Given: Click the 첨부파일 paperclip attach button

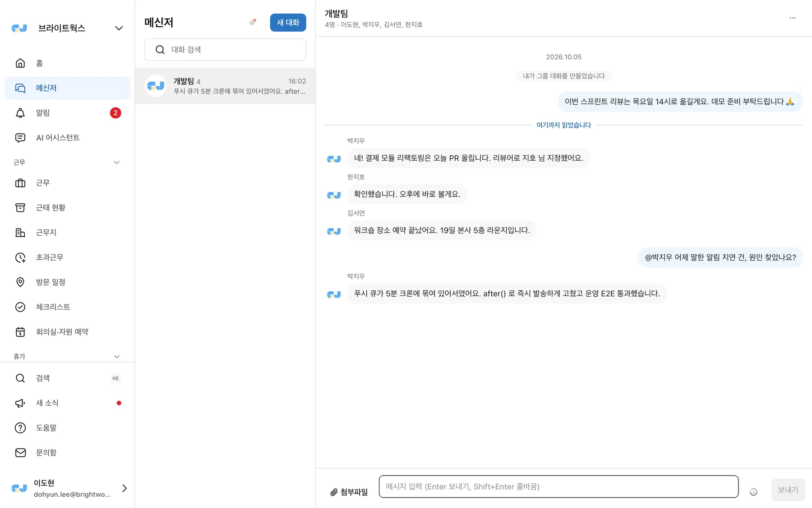Looking at the screenshot, I should click(349, 492).
